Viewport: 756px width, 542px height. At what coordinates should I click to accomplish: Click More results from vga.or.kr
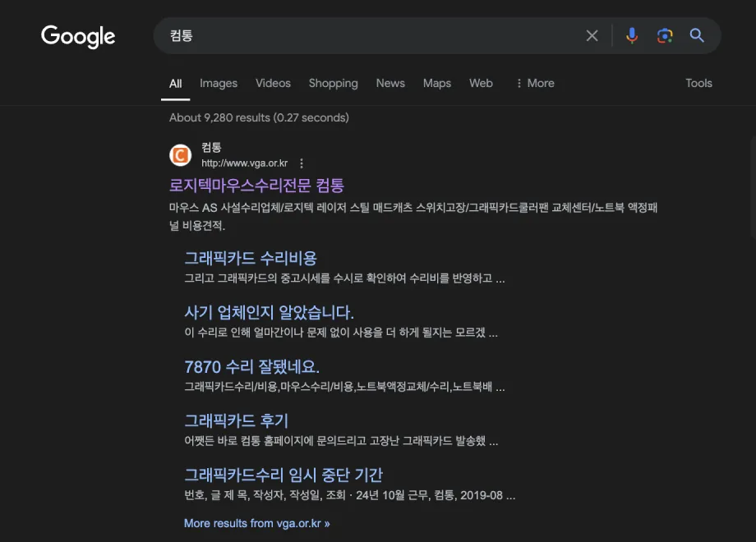(257, 523)
